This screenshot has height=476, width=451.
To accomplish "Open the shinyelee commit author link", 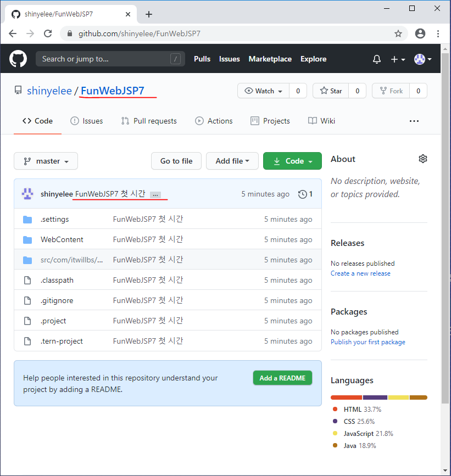I will pyautogui.click(x=57, y=194).
